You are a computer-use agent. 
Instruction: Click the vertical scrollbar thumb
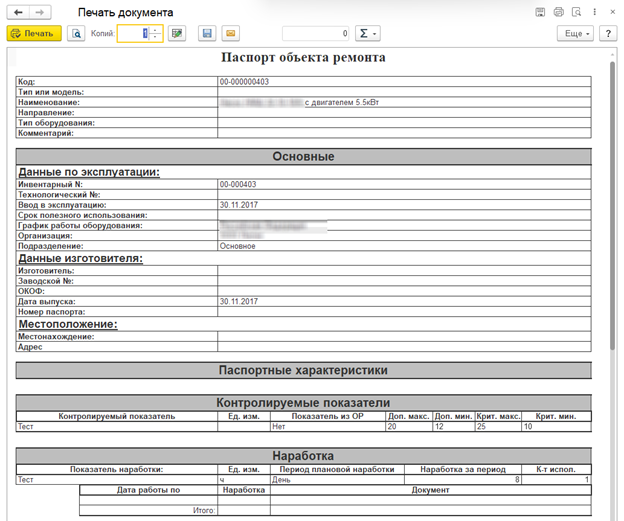[613, 205]
